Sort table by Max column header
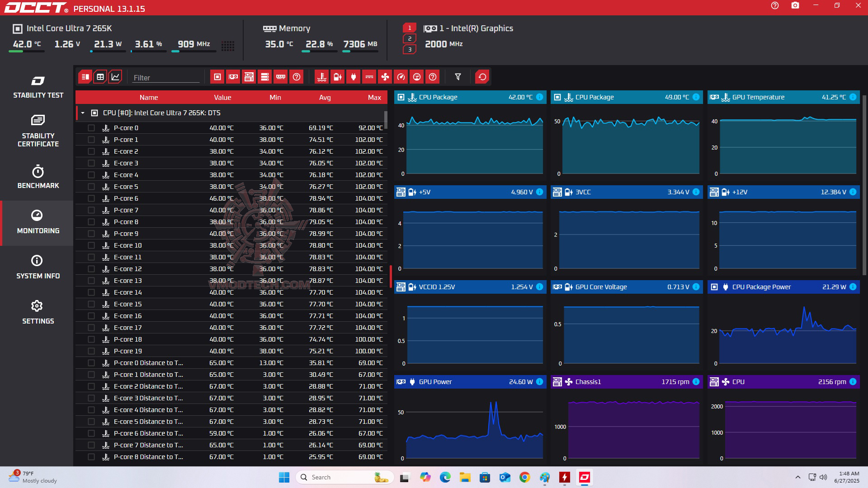The width and height of the screenshot is (868, 488). [374, 98]
